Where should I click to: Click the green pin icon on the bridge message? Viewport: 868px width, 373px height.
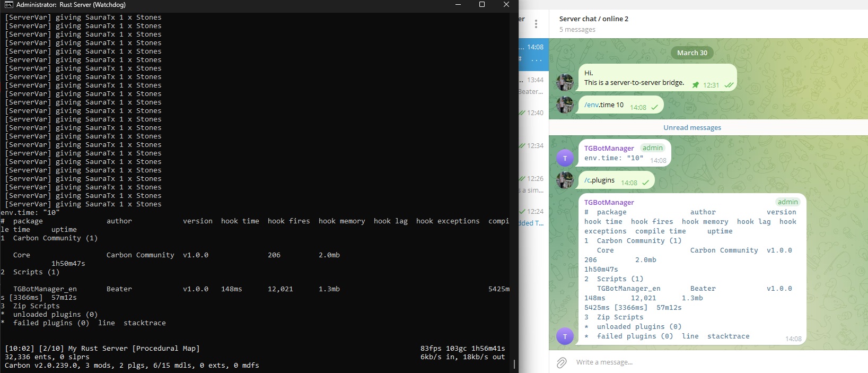point(695,85)
